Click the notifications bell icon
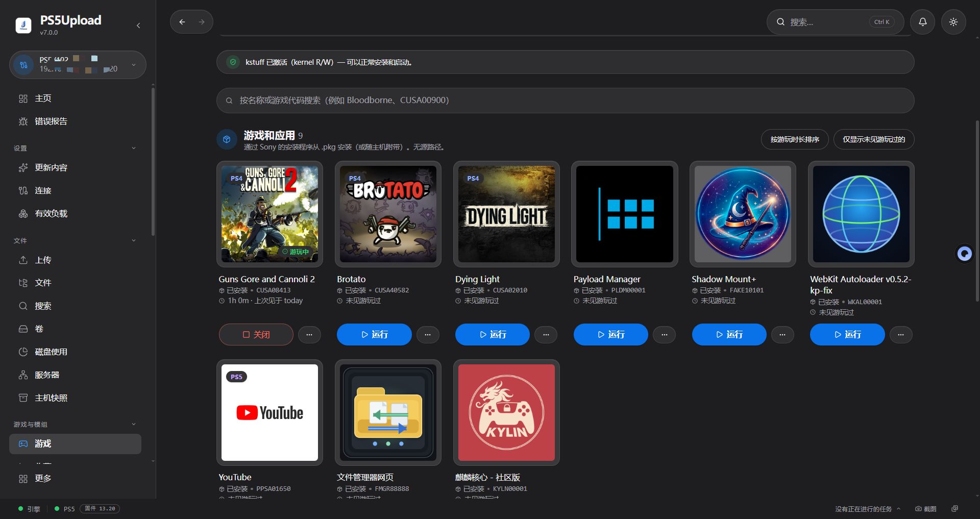Viewport: 980px width, 519px height. click(x=922, y=22)
